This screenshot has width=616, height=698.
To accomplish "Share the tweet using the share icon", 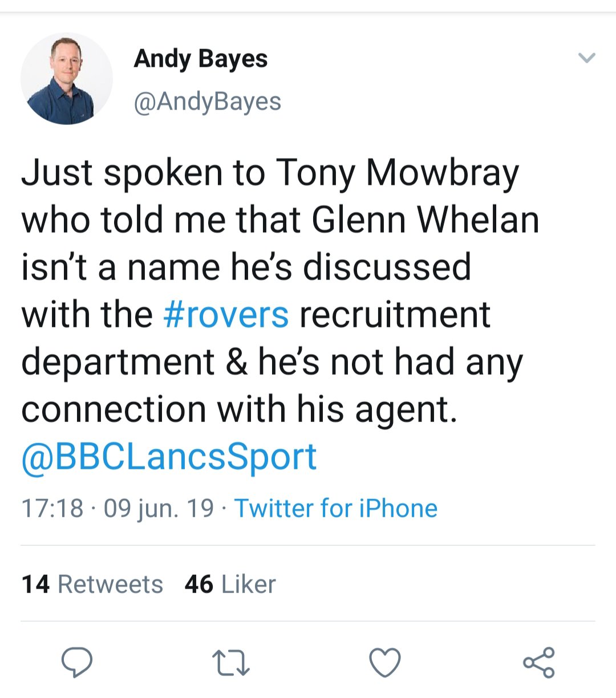I will click(x=538, y=663).
